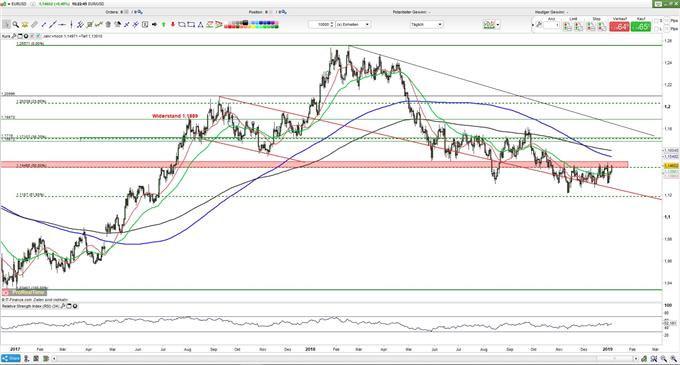Click first Stop order icon

(x=591, y=27)
